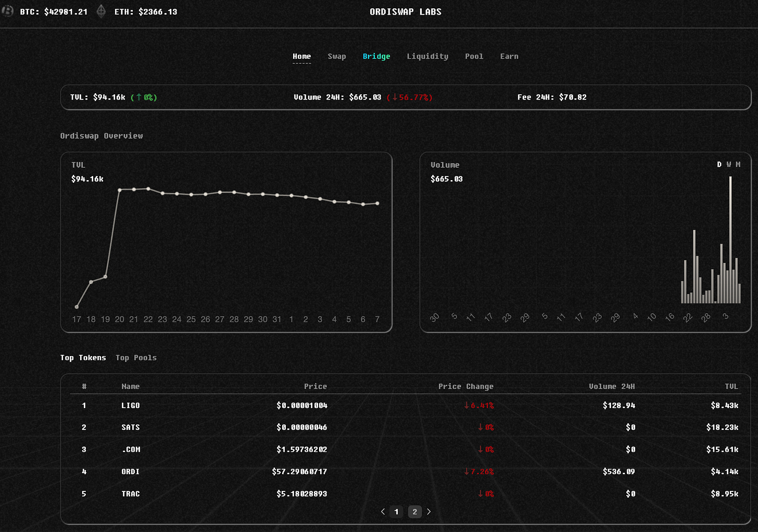
Task: Open the Home tab
Action: [x=301, y=56]
